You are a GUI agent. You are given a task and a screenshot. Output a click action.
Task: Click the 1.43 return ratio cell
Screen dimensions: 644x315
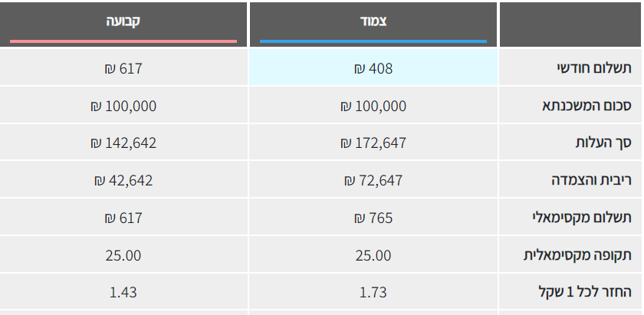click(x=123, y=292)
